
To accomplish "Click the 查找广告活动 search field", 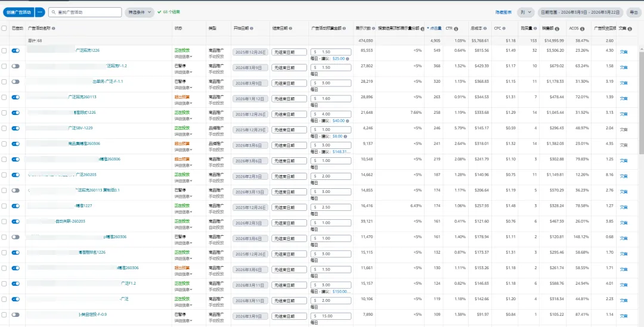I will 88,12.
